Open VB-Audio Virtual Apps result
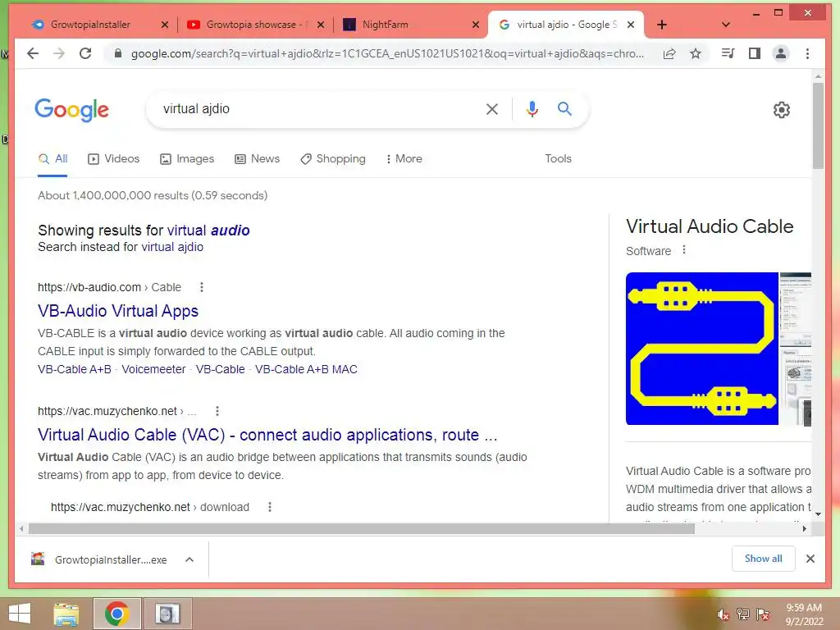 pyautogui.click(x=118, y=311)
